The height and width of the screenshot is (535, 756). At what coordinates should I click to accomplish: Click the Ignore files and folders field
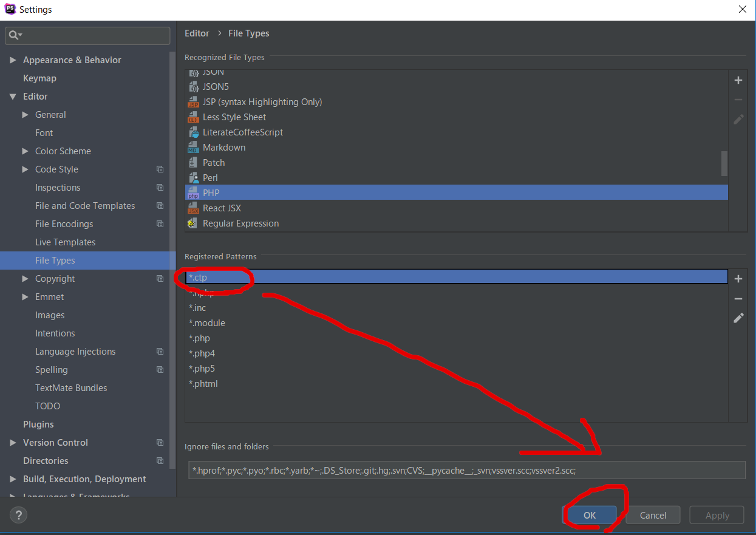466,470
